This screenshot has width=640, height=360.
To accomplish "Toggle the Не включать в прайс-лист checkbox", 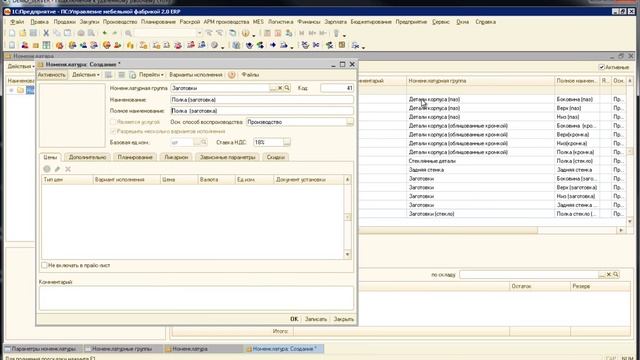I will (x=44, y=265).
